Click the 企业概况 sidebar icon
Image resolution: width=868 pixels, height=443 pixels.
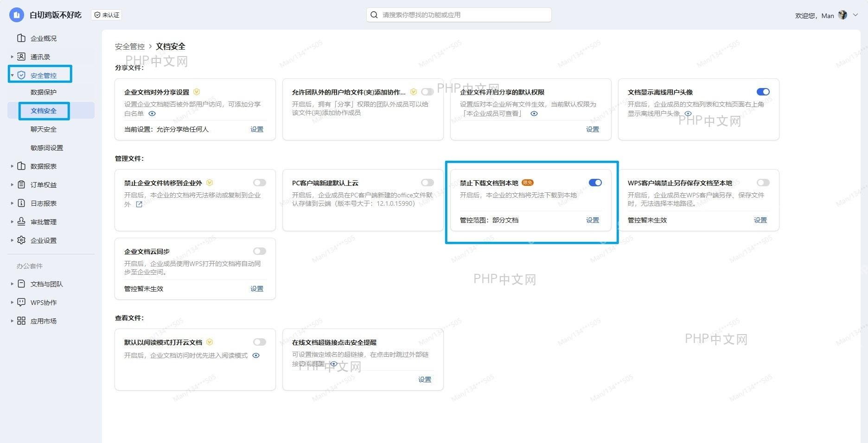[21, 38]
